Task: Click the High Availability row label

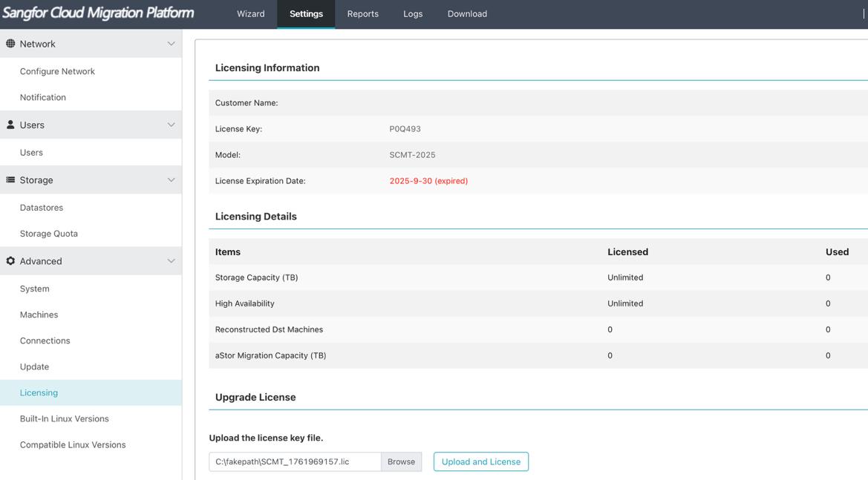Action: [245, 303]
